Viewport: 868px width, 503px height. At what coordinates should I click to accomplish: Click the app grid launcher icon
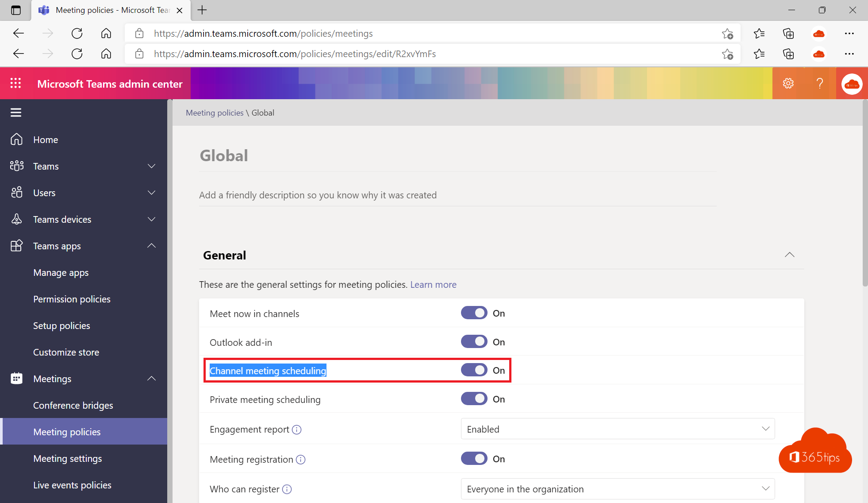15,83
